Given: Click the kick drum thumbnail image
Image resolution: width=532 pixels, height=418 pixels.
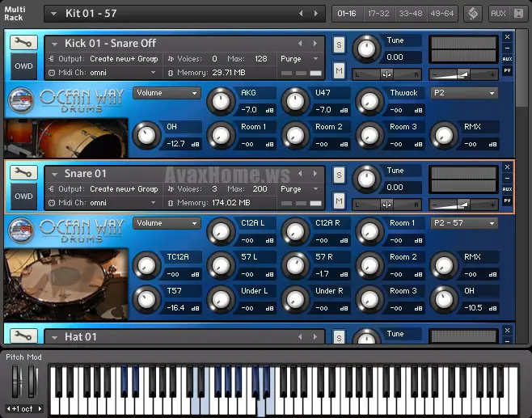Looking at the screenshot, I should (65, 137).
